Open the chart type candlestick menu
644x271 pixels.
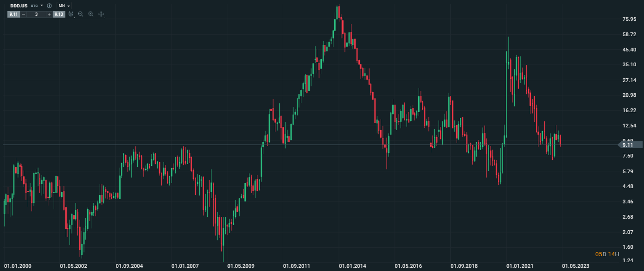(x=71, y=14)
